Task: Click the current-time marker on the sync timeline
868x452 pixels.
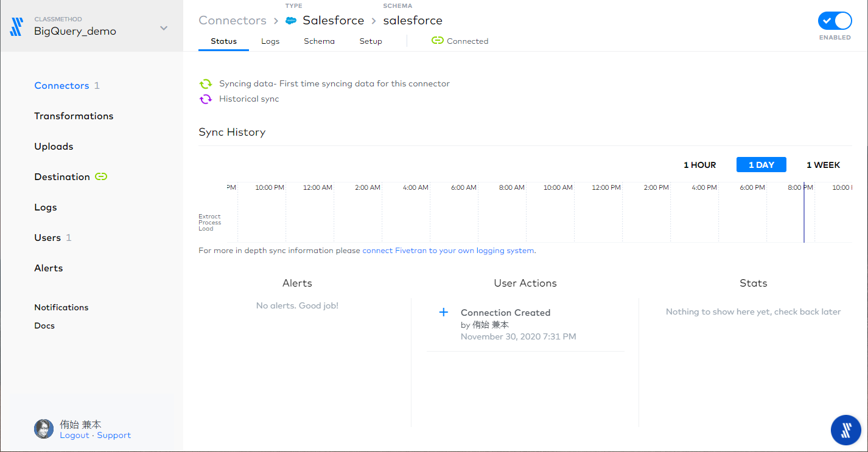Action: point(804,212)
